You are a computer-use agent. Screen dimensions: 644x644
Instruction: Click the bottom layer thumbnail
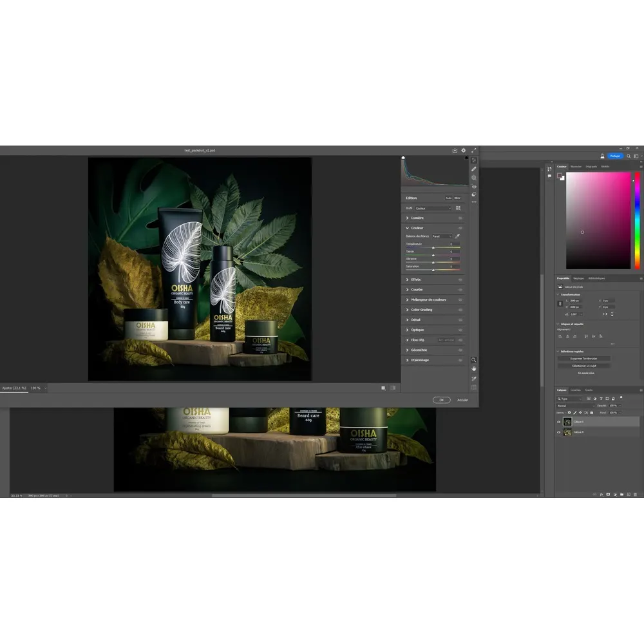pos(567,432)
